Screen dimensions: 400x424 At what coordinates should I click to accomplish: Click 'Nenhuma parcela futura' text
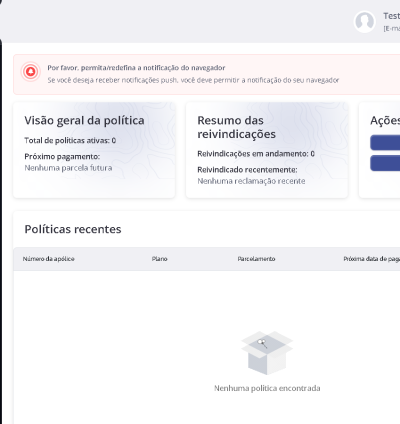coord(68,168)
